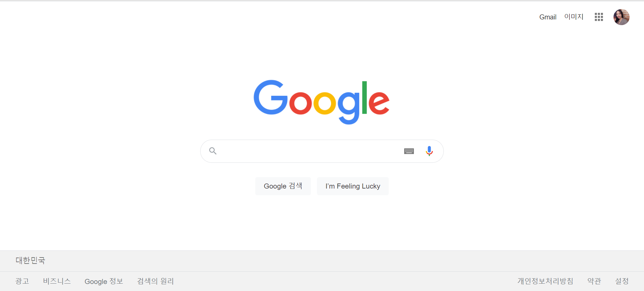Open the 광고 footer link

point(22,281)
